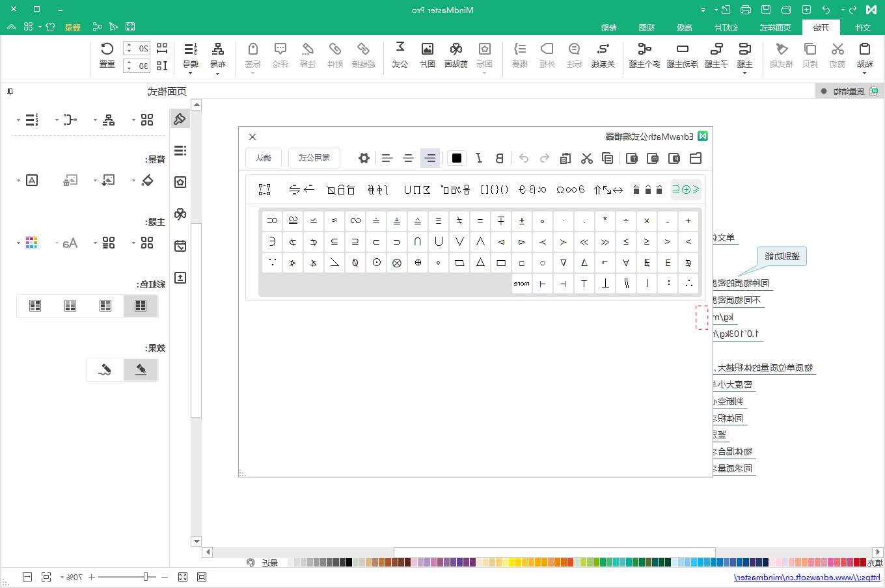Select center alignment in formula editor
Viewport: 885px width, 588px height.
[408, 158]
